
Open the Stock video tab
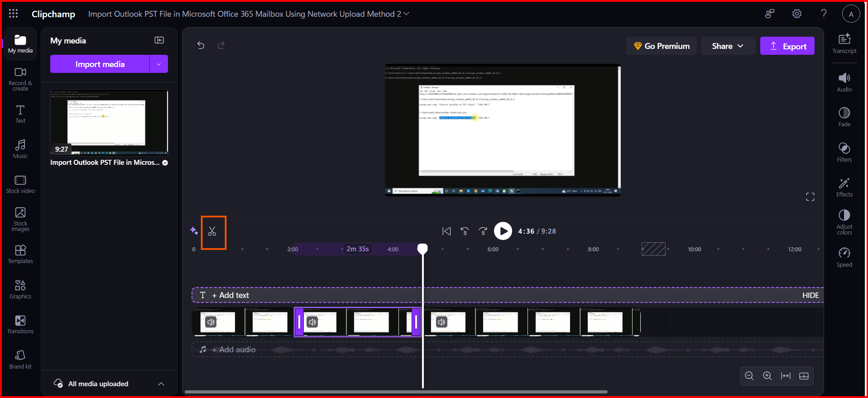(20, 184)
